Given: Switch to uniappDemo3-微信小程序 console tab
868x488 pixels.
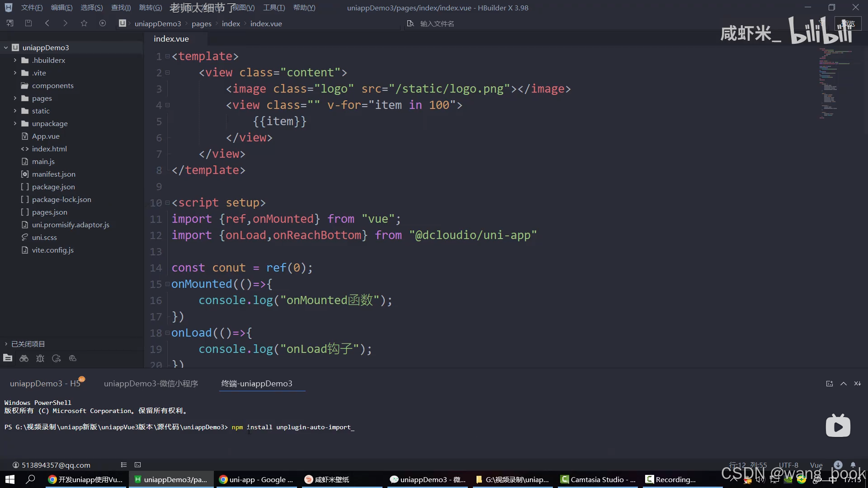Looking at the screenshot, I should (x=151, y=384).
